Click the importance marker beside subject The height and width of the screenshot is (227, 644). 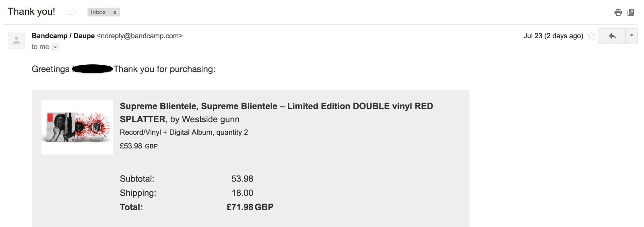71,12
